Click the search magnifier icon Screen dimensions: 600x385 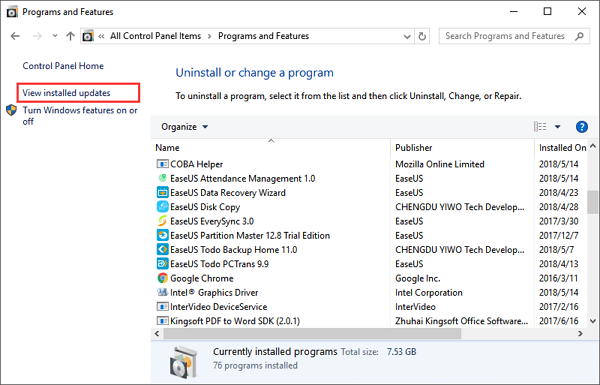pos(579,36)
